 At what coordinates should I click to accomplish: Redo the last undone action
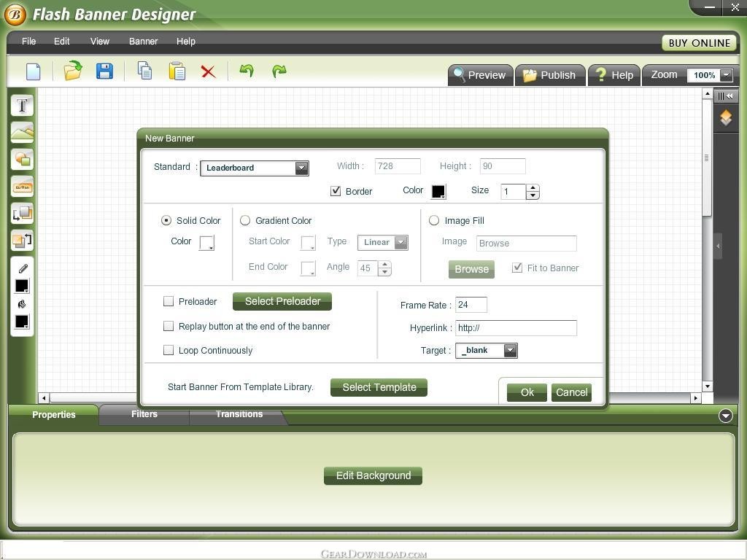pos(279,71)
